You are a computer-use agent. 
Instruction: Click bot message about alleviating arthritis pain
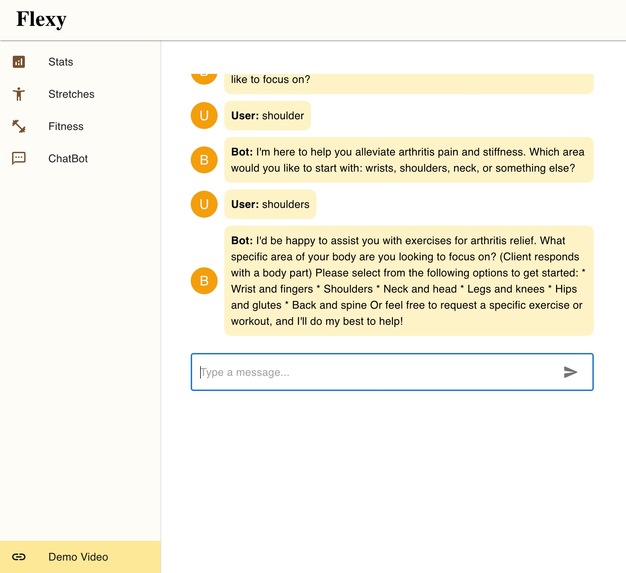tap(409, 160)
